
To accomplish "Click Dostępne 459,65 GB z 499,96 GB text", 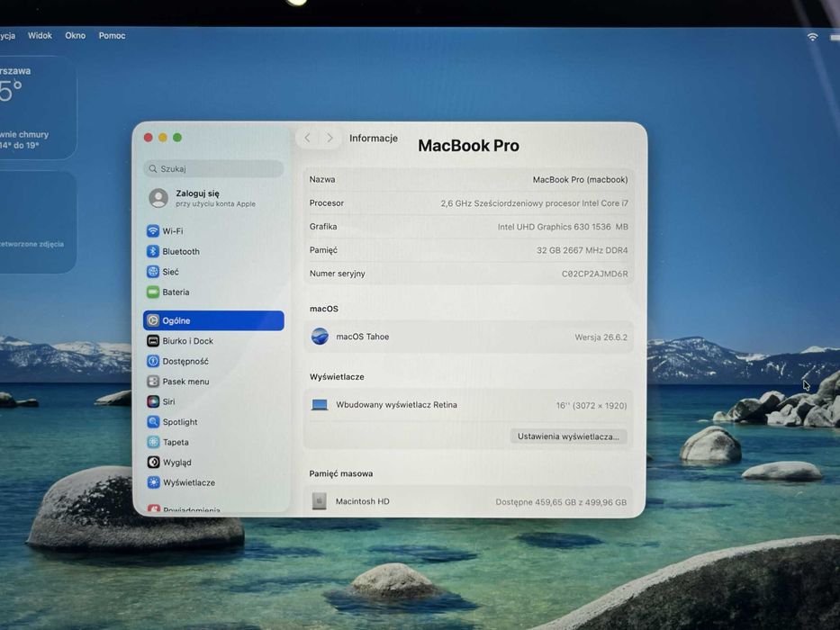I will [x=561, y=502].
